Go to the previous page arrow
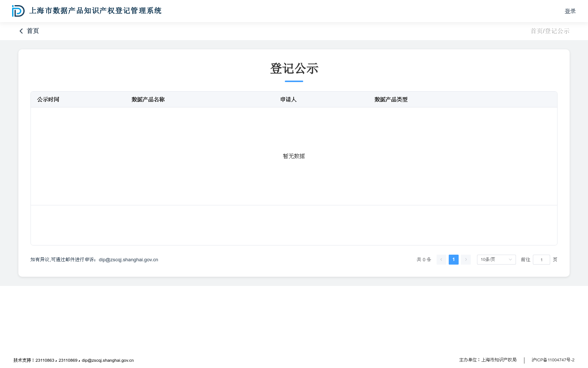The width and height of the screenshot is (588, 368). point(441,259)
